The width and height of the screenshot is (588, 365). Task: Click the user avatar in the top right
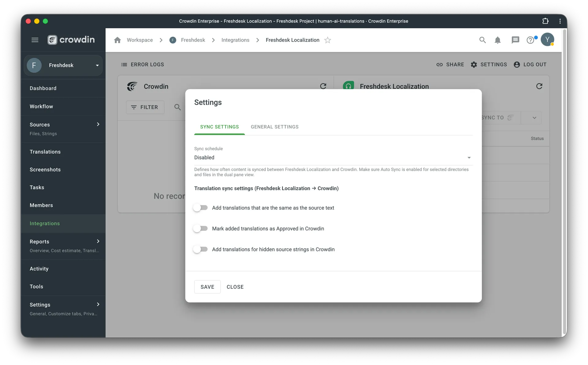(x=548, y=40)
